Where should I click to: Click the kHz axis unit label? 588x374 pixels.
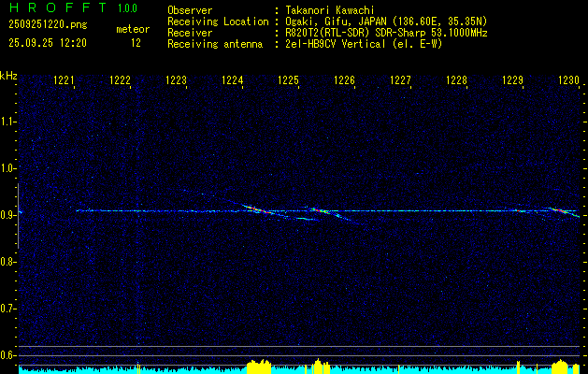[x=8, y=76]
